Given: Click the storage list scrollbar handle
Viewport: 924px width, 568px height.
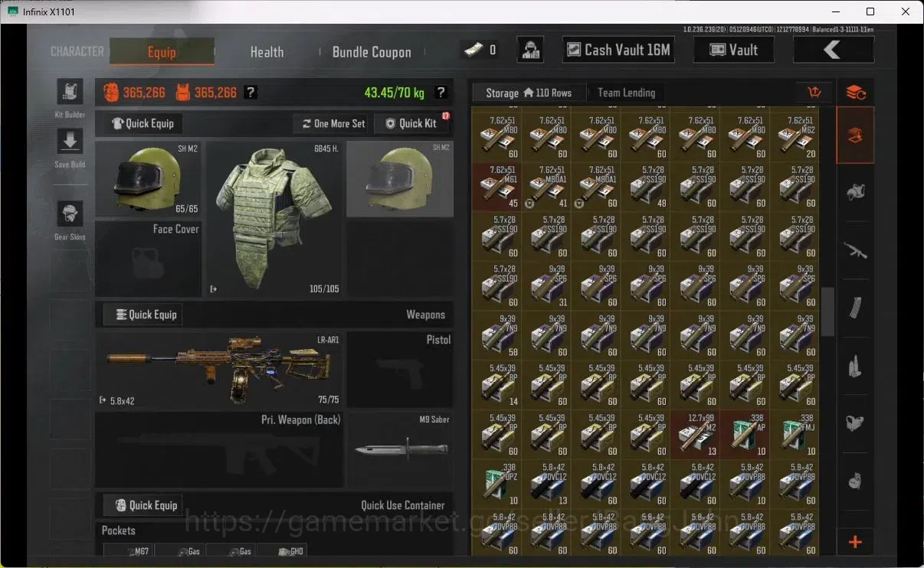Looking at the screenshot, I should 827,312.
